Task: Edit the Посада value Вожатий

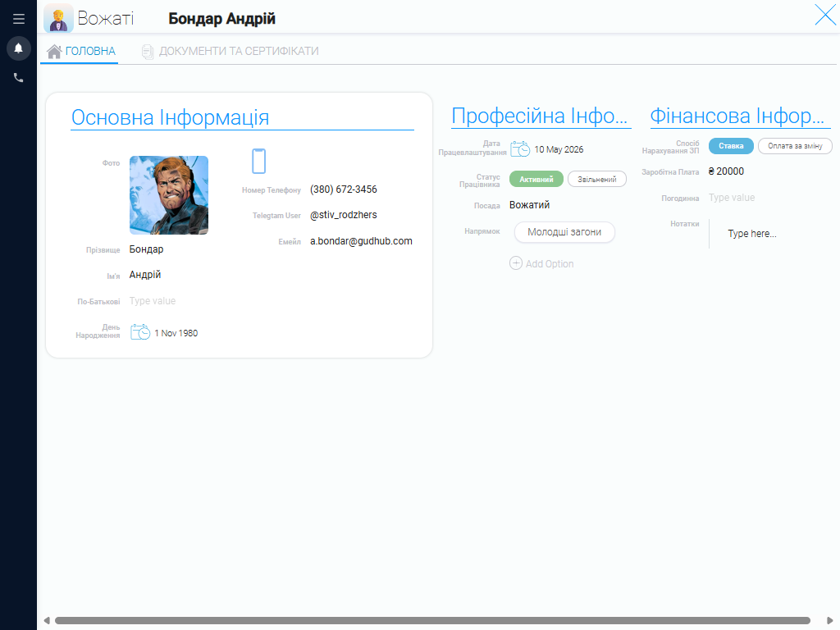Action: 529,204
